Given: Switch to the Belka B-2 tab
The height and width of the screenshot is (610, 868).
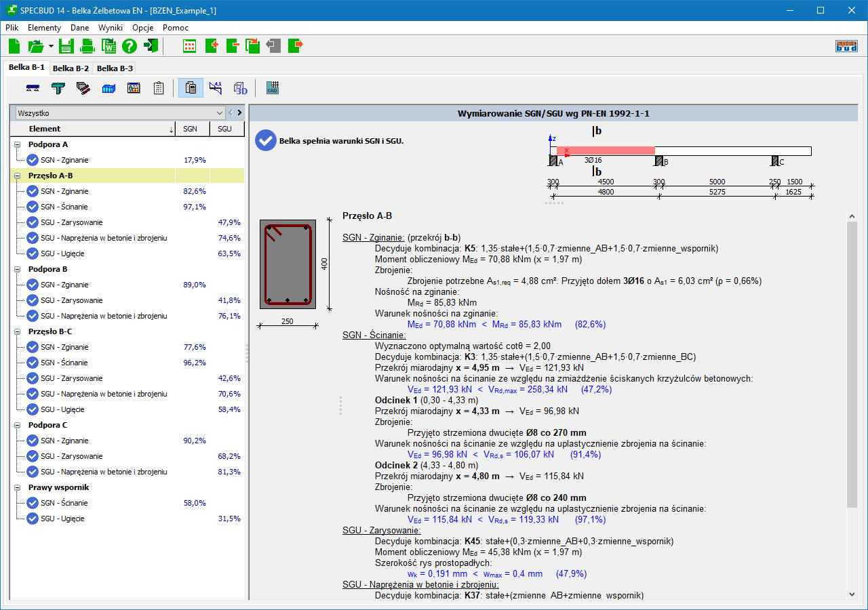Looking at the screenshot, I should click(x=71, y=68).
